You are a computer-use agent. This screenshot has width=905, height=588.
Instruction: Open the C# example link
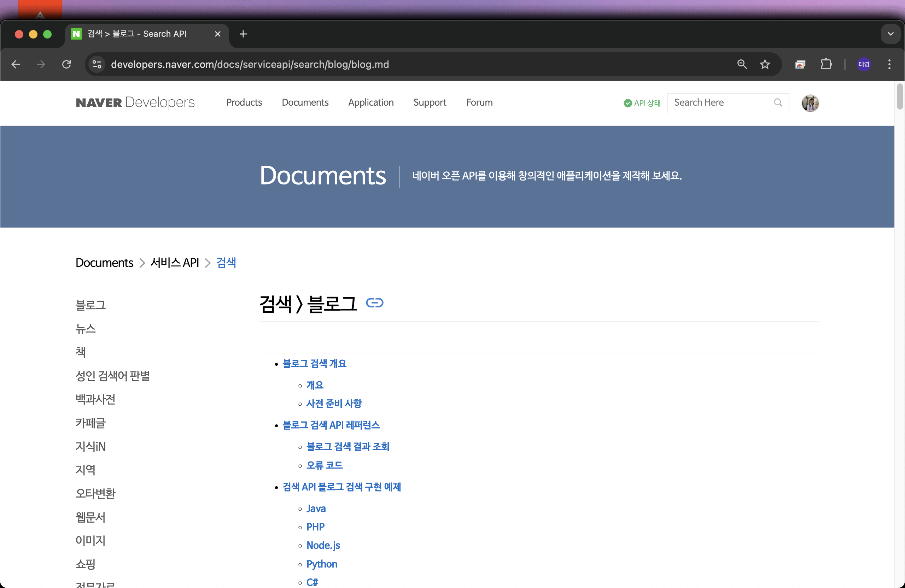[x=312, y=583]
